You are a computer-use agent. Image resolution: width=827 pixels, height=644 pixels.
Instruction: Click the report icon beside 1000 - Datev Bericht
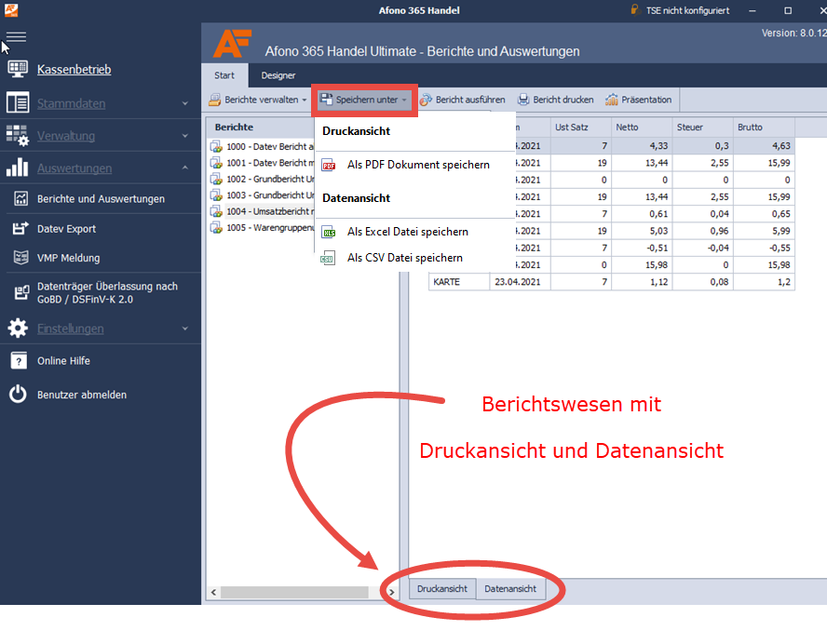[216, 146]
